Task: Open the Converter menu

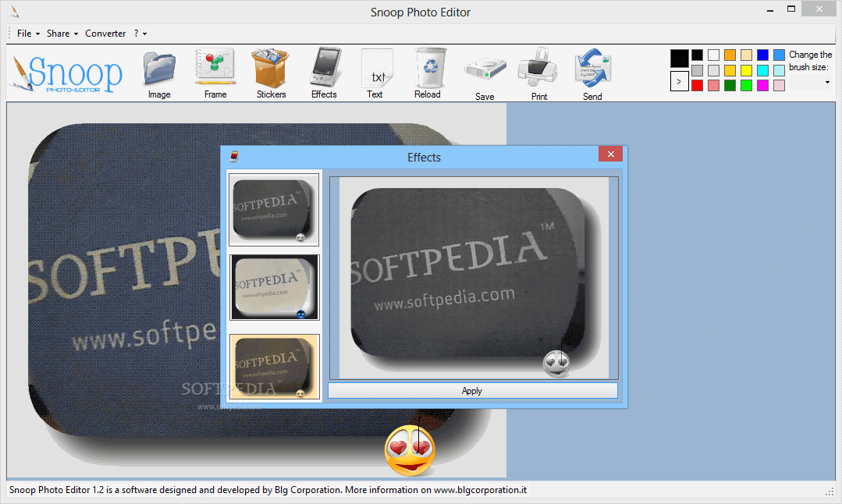Action: pyautogui.click(x=105, y=34)
